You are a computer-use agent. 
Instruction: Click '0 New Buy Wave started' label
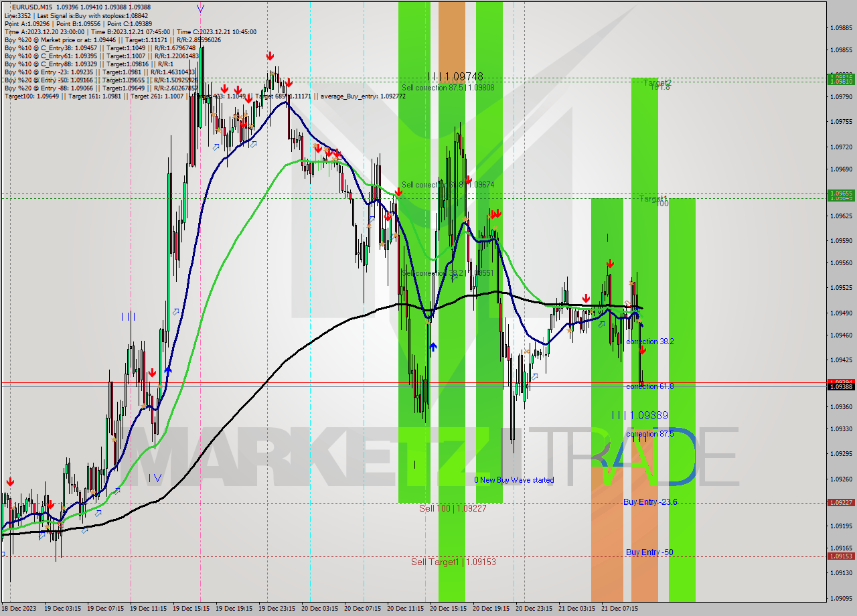pyautogui.click(x=514, y=480)
